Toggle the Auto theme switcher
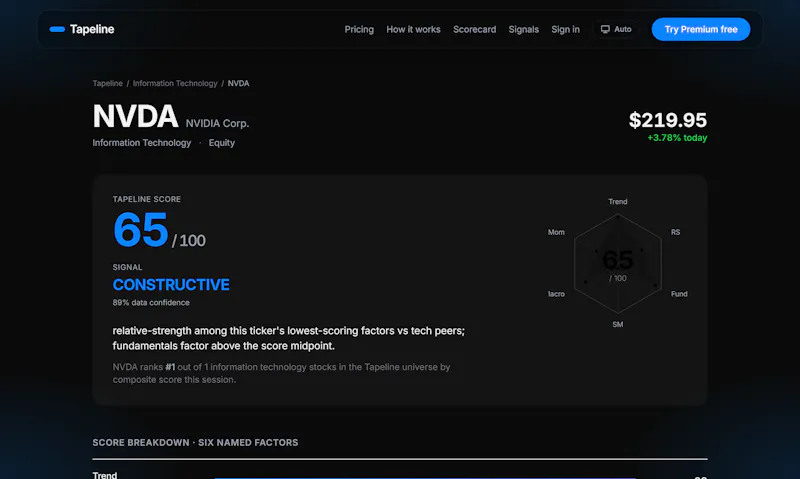 click(616, 29)
